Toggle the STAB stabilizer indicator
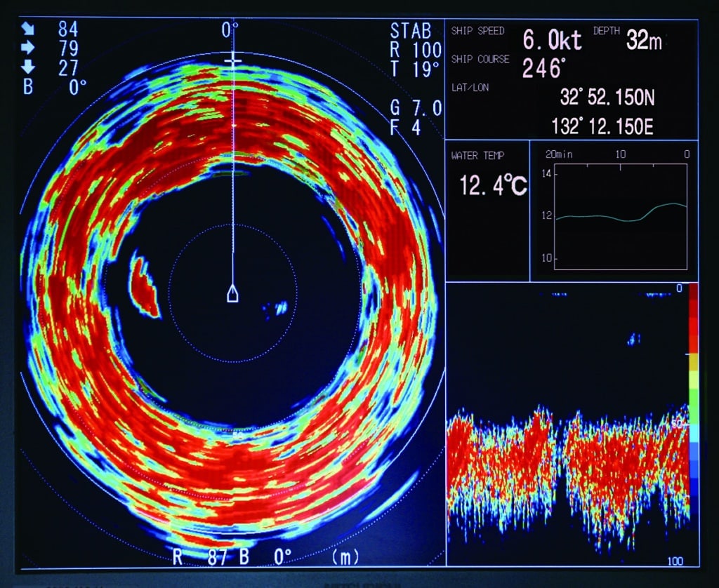719x588 pixels. point(411,32)
